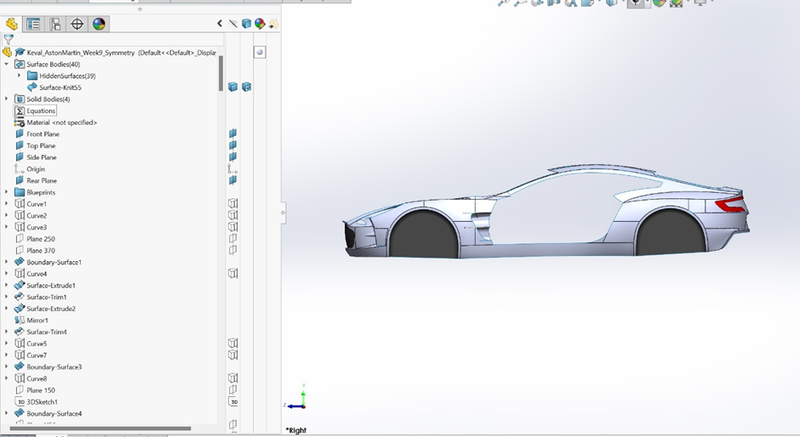This screenshot has height=437, width=800.
Task: Select the Curve7 feature
Action: pyautogui.click(x=37, y=355)
